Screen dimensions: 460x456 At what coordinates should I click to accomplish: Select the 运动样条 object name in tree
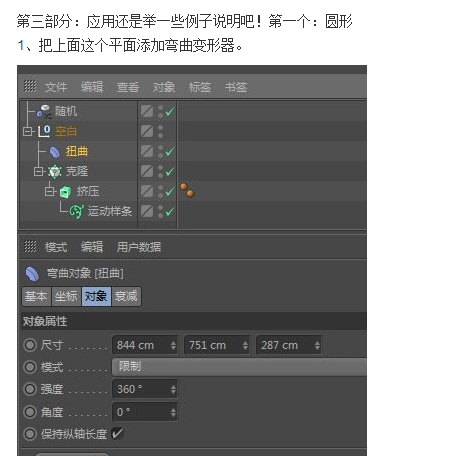(x=110, y=211)
